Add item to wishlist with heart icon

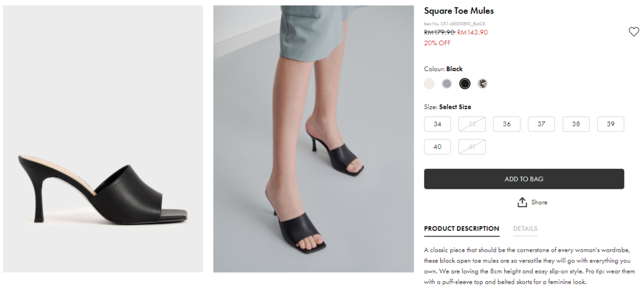[x=633, y=32]
